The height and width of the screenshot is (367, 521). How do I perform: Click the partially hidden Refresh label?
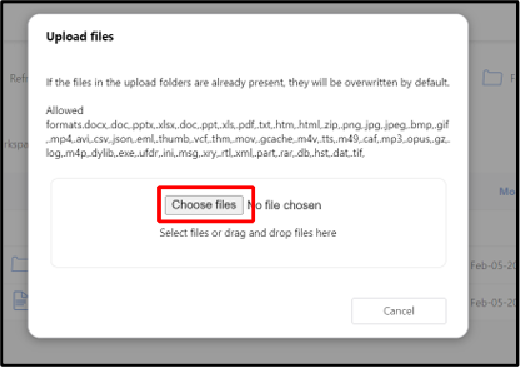tap(19, 79)
